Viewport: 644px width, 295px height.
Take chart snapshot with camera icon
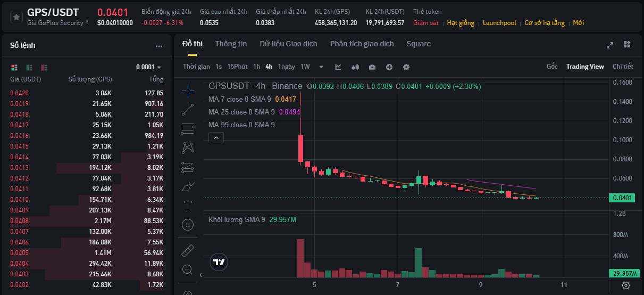372,67
